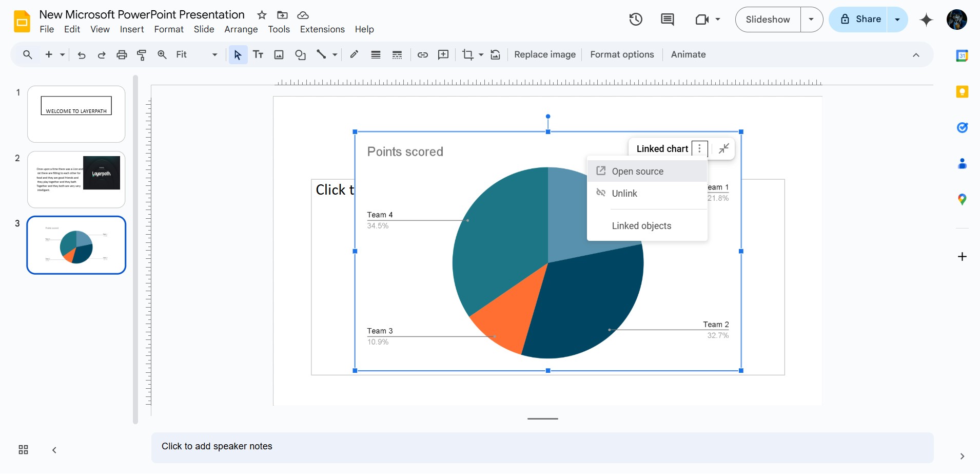Select slide 1 thumbnail
This screenshot has width=980, height=474.
click(x=76, y=114)
